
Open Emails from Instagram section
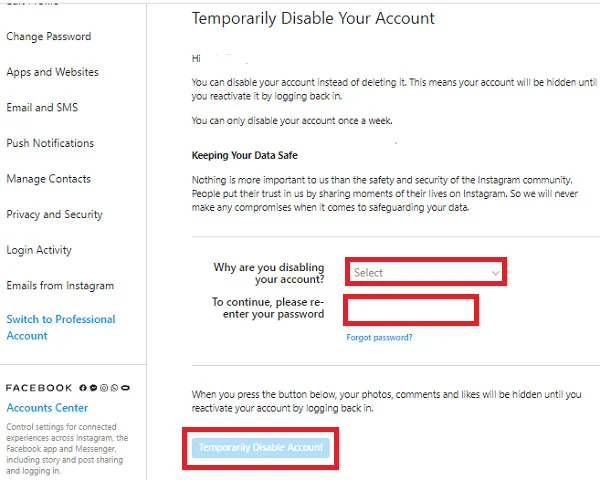click(60, 286)
